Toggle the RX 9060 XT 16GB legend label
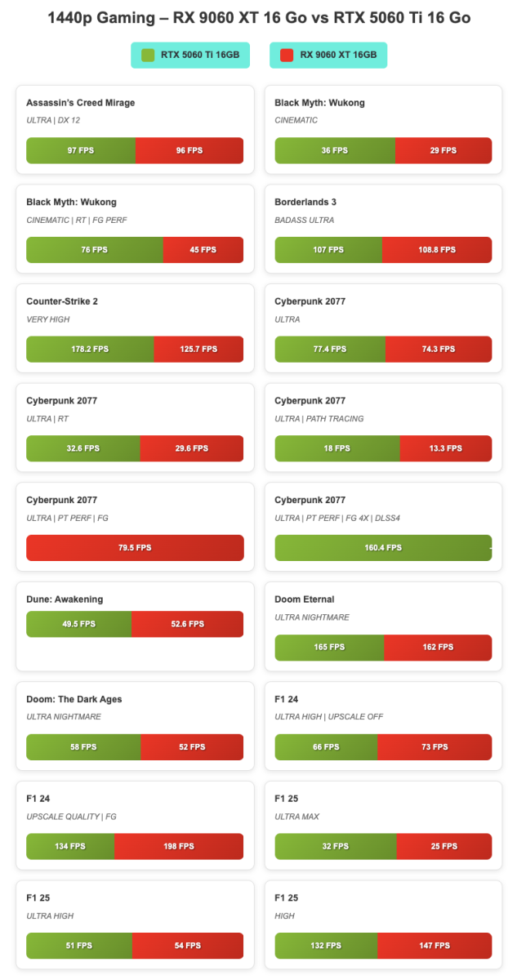 (338, 55)
